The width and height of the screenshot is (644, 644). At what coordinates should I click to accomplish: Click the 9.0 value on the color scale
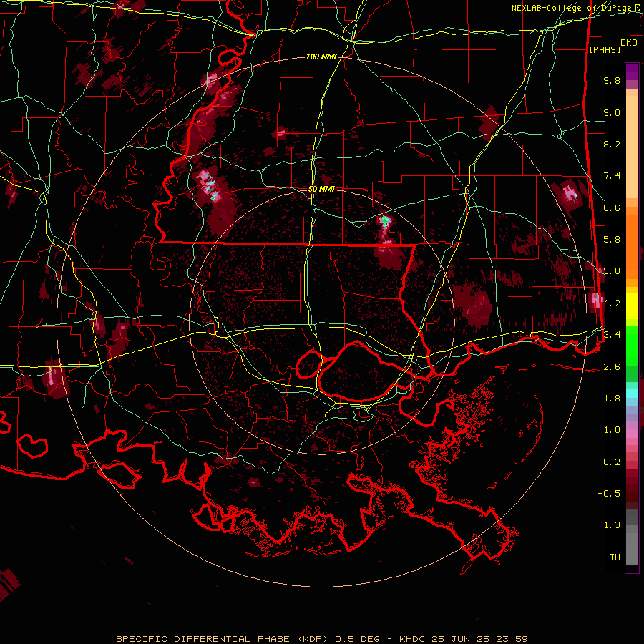coord(612,112)
